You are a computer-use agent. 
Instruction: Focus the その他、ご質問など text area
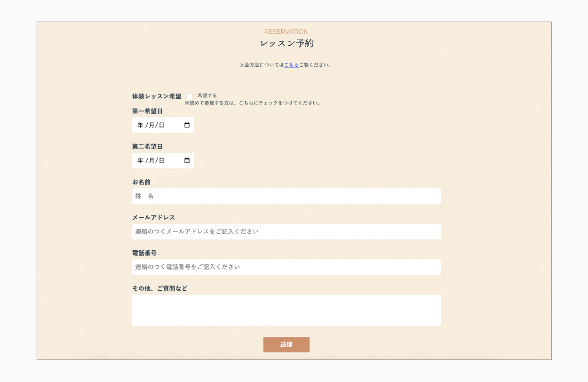(x=286, y=310)
